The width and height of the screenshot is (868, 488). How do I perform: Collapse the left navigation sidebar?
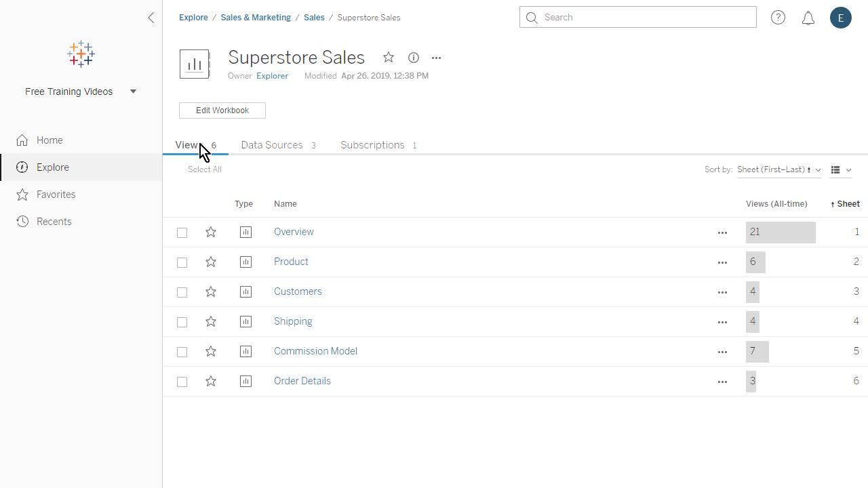click(x=151, y=18)
